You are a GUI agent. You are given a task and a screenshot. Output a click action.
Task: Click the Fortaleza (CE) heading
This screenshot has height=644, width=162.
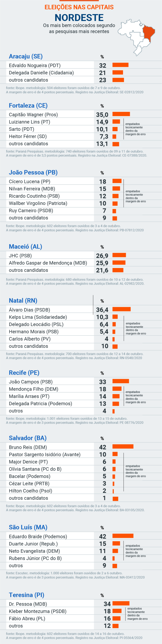pos(28,106)
